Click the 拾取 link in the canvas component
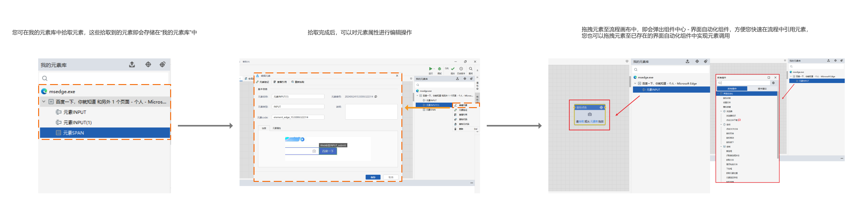 tap(581, 121)
